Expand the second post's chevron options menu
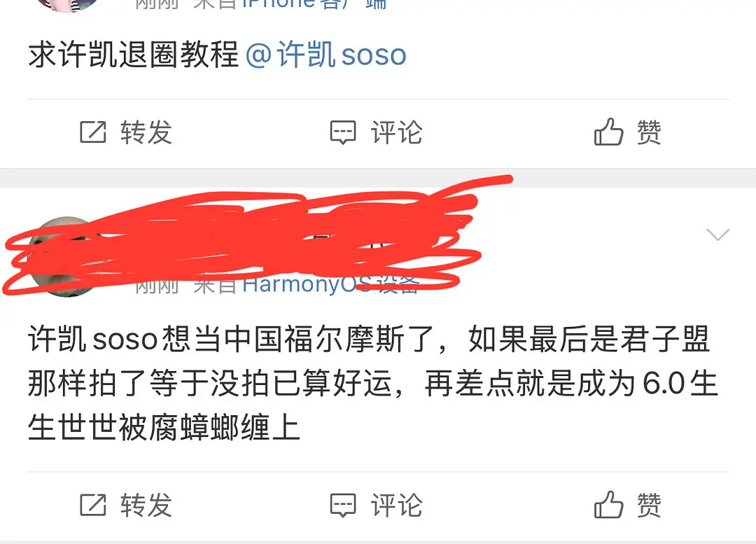Image resolution: width=756 pixels, height=544 pixels. click(x=718, y=235)
